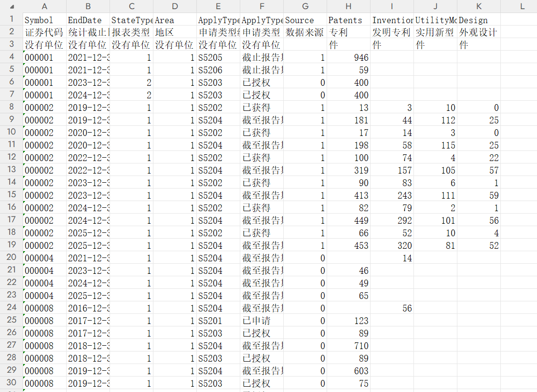
Task: Click the EndDate header cell
Action: click(x=88, y=20)
